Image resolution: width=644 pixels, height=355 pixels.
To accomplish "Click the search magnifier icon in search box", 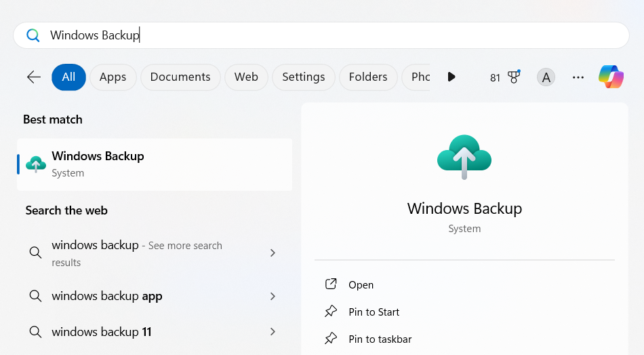I will click(33, 35).
